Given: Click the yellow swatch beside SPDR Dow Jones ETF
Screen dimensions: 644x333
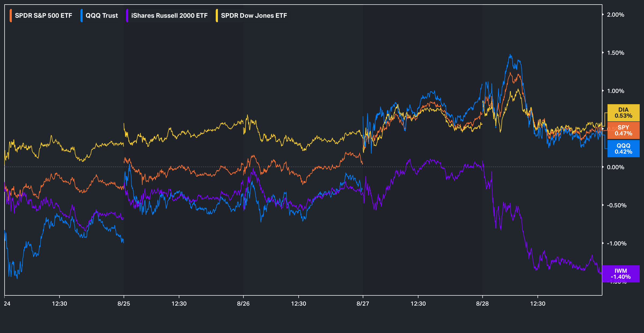Looking at the screenshot, I should click(x=217, y=16).
